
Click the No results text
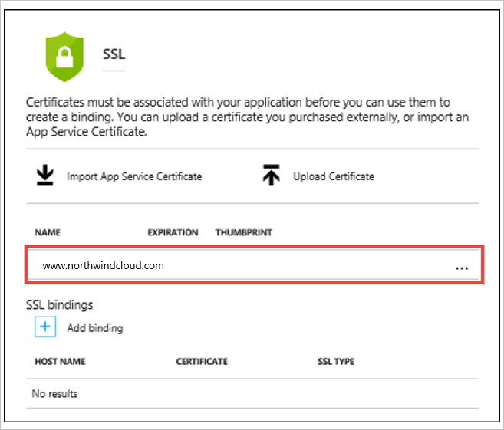coord(54,394)
